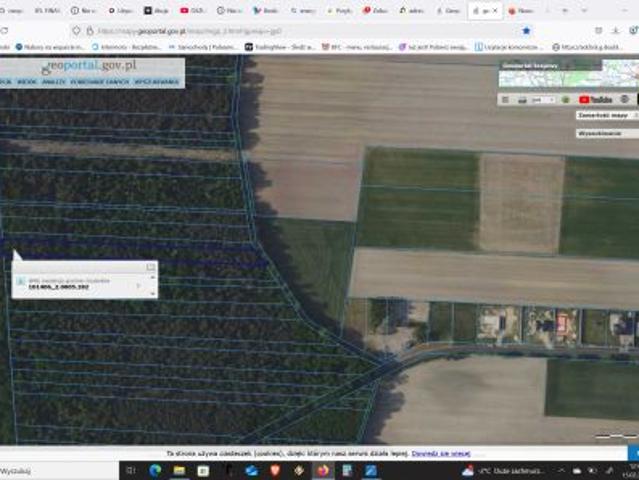Bookmark this page with the star icon
Image resolution: width=639 pixels, height=480 pixels.
coord(526,31)
